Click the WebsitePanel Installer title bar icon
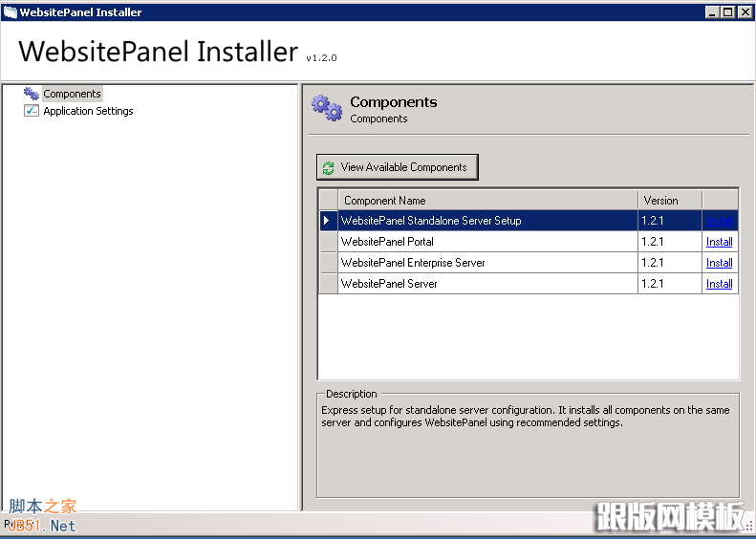The width and height of the screenshot is (756, 539). [x=10, y=12]
